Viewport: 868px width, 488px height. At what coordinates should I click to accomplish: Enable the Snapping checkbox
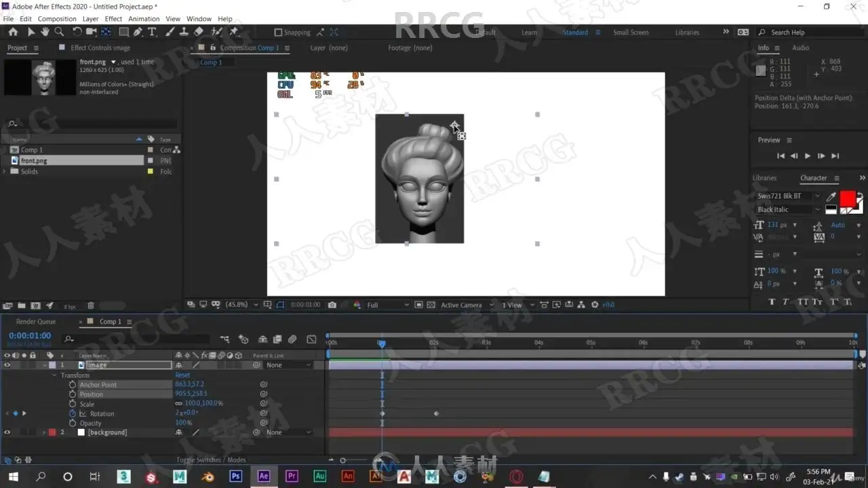[278, 33]
